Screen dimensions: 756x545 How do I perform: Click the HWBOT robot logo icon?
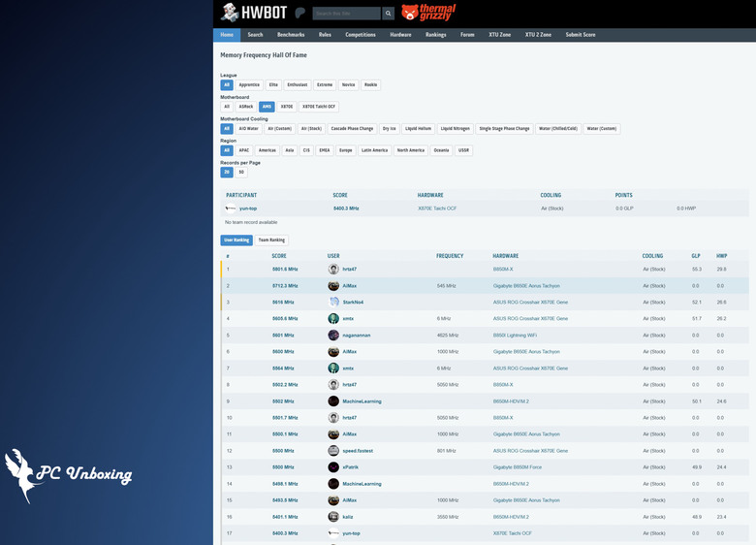[x=230, y=13]
